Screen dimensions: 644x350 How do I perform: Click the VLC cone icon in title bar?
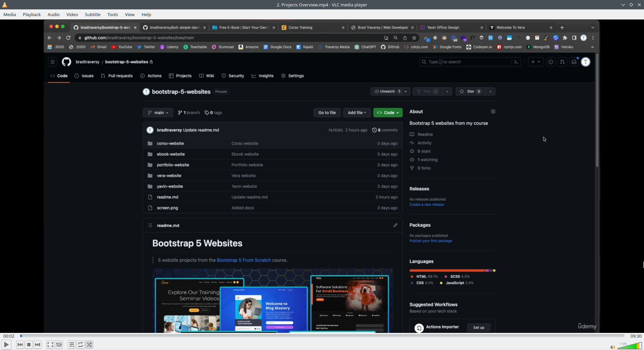point(5,5)
